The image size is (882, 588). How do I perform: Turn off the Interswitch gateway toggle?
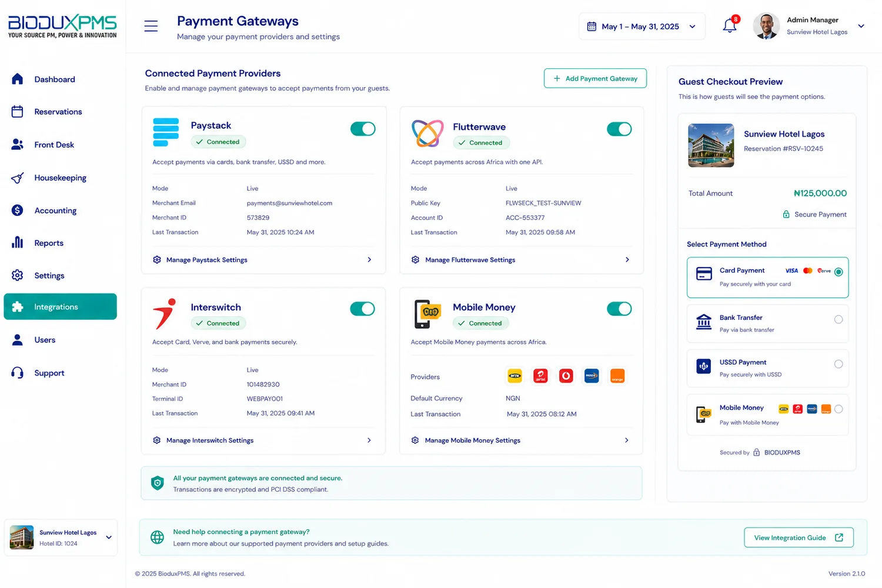click(x=362, y=309)
